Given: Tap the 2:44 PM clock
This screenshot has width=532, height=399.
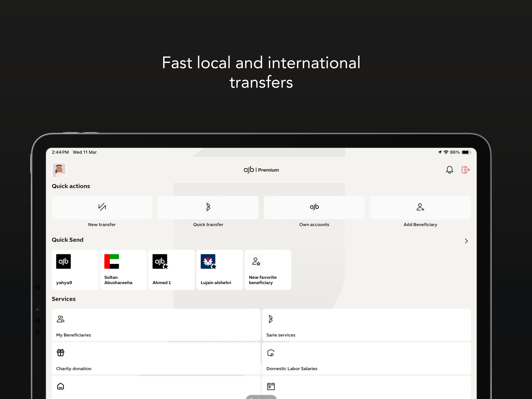Looking at the screenshot, I should (x=60, y=152).
